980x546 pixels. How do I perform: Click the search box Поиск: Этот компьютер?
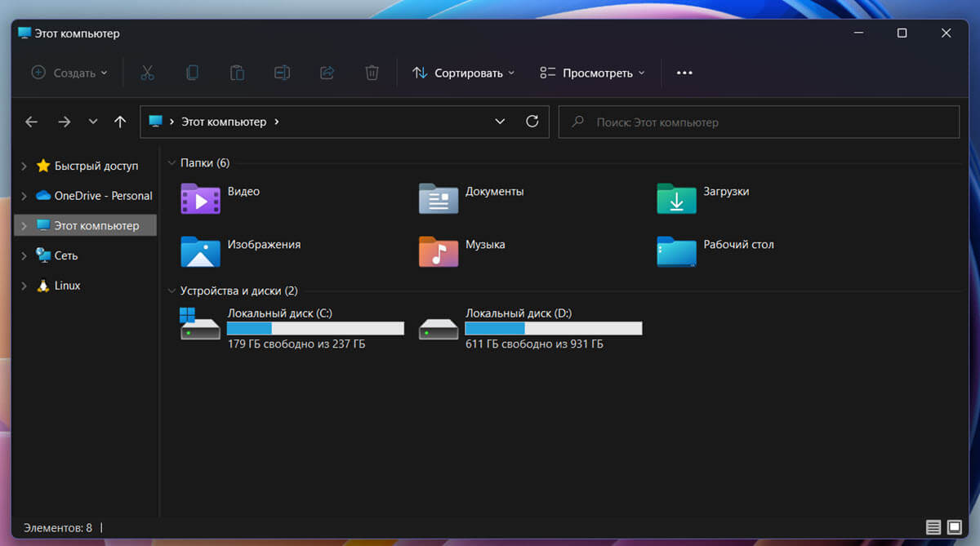coord(759,122)
